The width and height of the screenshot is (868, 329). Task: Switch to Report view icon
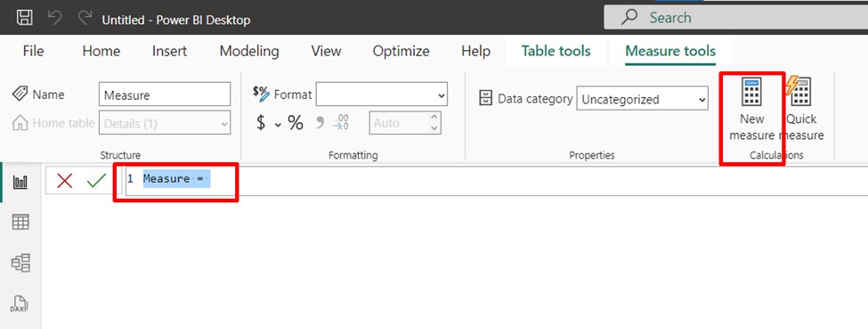coord(20,182)
